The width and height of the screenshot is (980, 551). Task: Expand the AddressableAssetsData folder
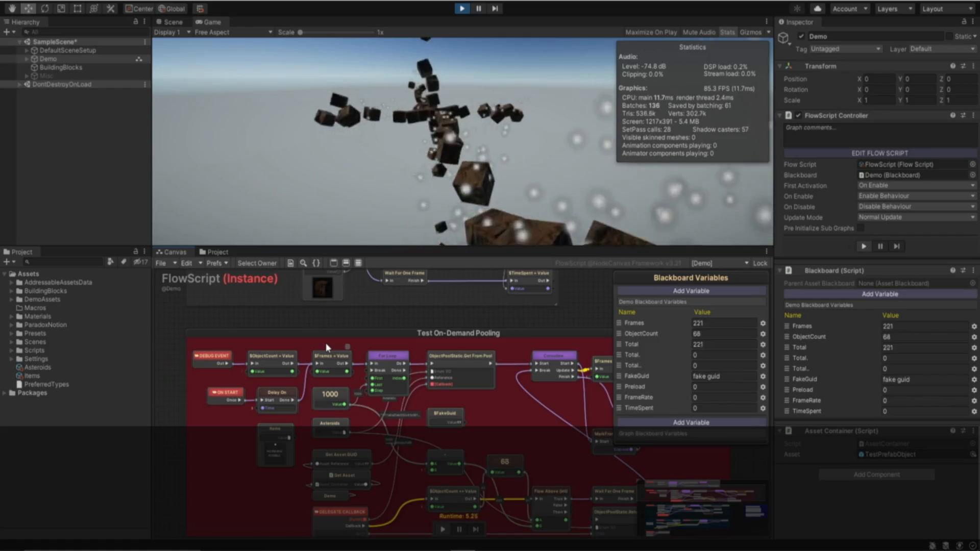[x=12, y=283]
